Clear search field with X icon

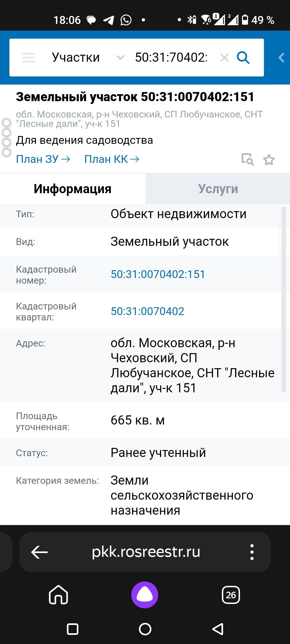(224, 58)
